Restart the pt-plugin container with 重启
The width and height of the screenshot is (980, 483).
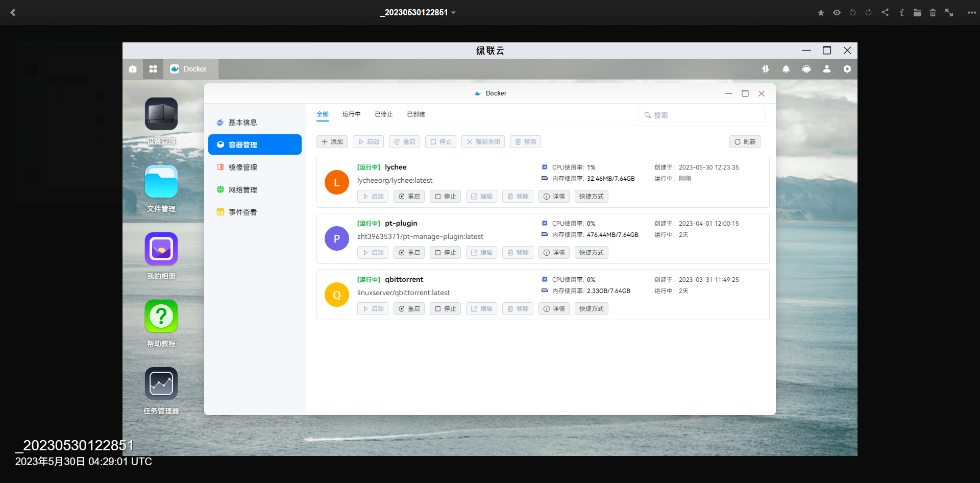[409, 253]
